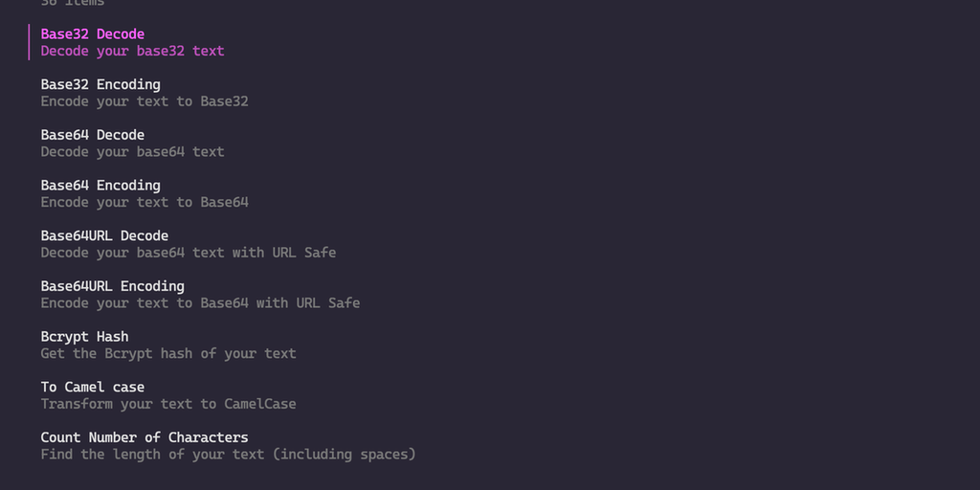Viewport: 980px width, 490px height.
Task: Click "Encode your text to Base64 with URL Safe"
Action: 200,302
